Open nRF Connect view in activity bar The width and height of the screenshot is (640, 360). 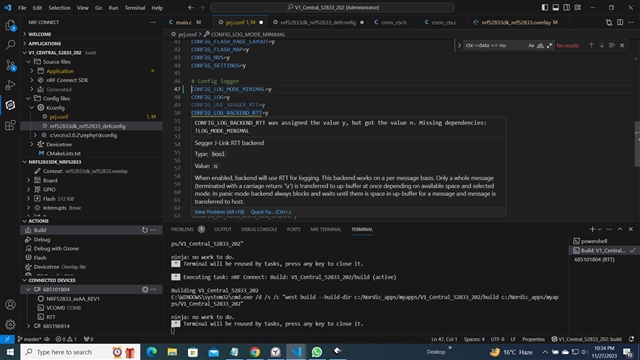(x=10, y=105)
